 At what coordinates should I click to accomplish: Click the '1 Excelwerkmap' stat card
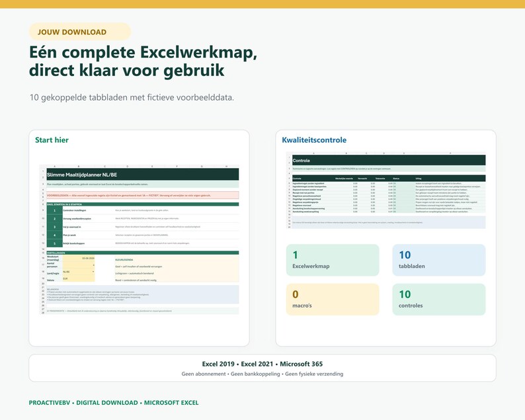click(333, 260)
